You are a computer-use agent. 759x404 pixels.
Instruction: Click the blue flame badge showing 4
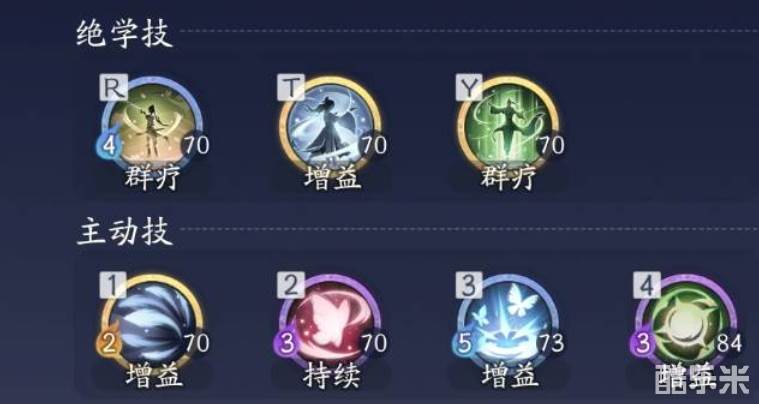(x=109, y=145)
